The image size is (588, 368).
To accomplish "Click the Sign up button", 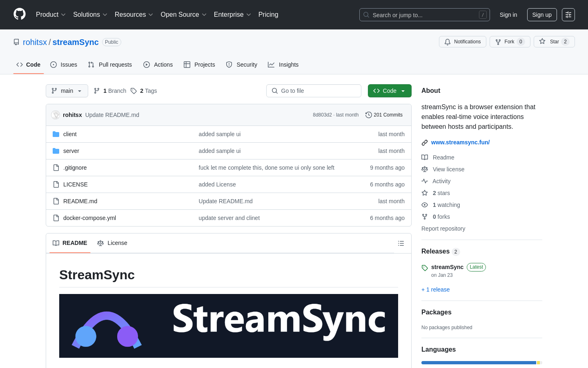I will tap(542, 15).
